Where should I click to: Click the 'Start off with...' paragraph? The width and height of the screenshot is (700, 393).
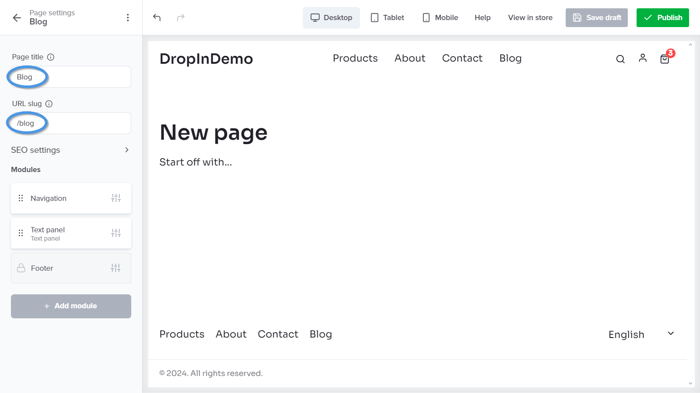[196, 162]
